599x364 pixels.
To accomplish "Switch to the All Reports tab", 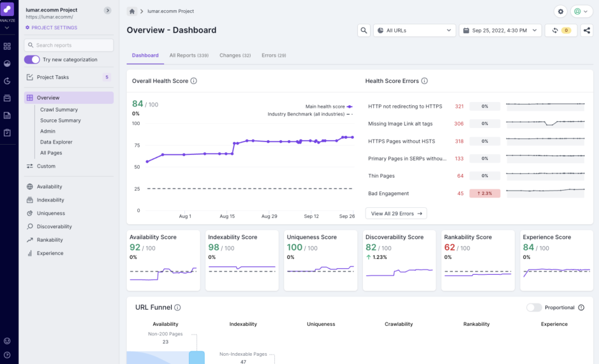I will [189, 55].
